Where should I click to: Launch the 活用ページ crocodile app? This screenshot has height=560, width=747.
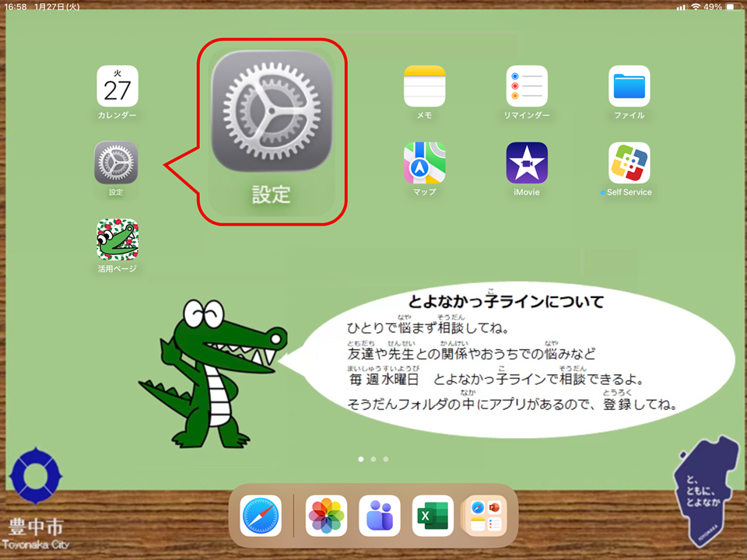(117, 239)
